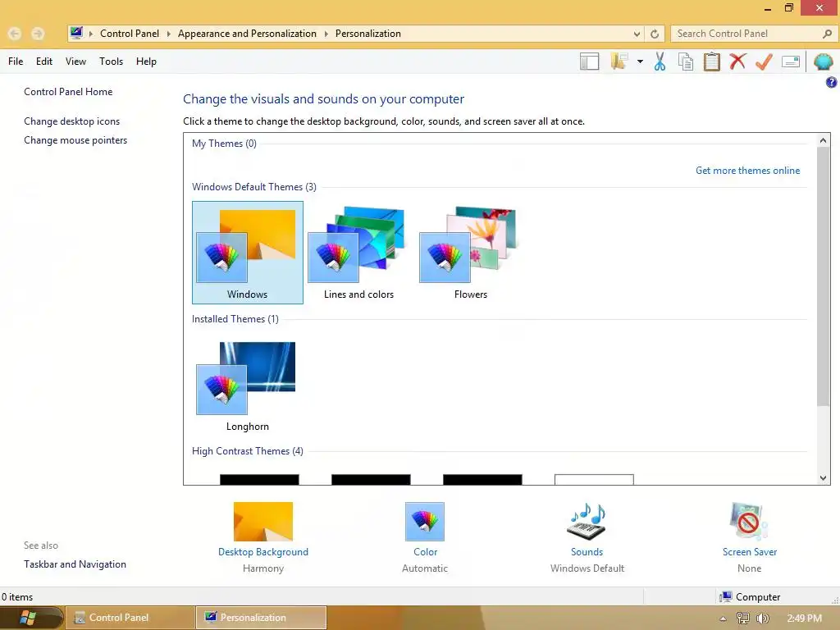
Task: Click the 2:49 PM taskbar clock
Action: pyautogui.click(x=804, y=619)
